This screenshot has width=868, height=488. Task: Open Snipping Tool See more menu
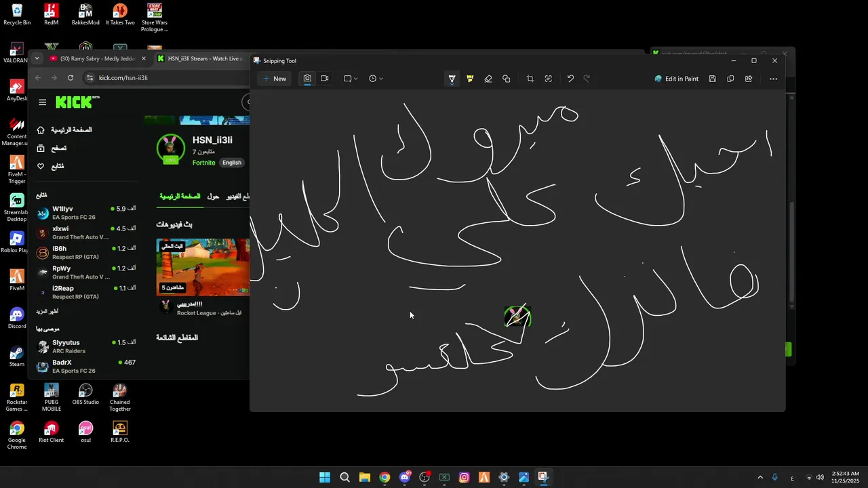coord(773,79)
